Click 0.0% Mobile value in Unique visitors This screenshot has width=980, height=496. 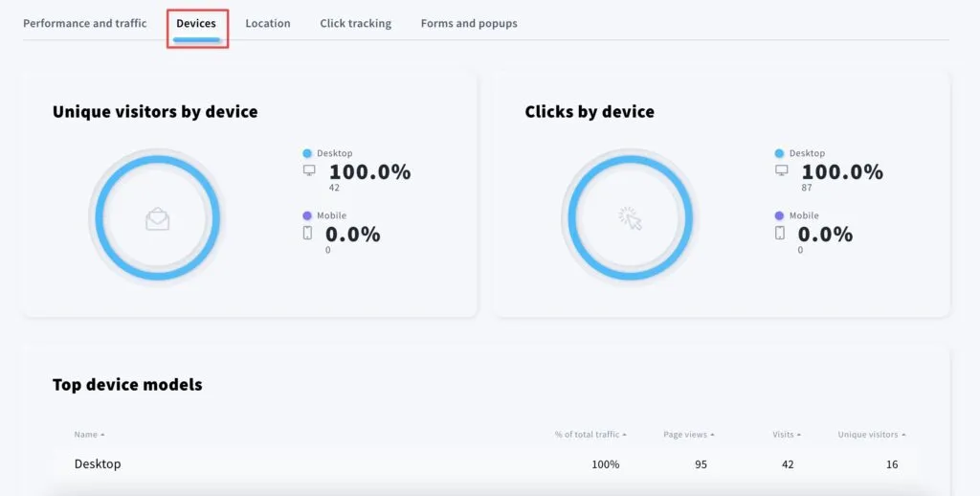pos(352,235)
